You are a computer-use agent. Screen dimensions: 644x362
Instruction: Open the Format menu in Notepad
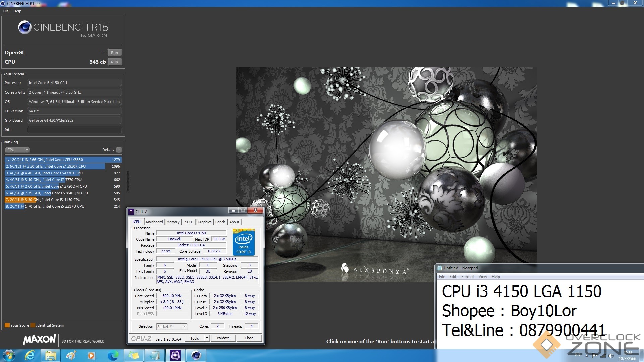coord(467,277)
